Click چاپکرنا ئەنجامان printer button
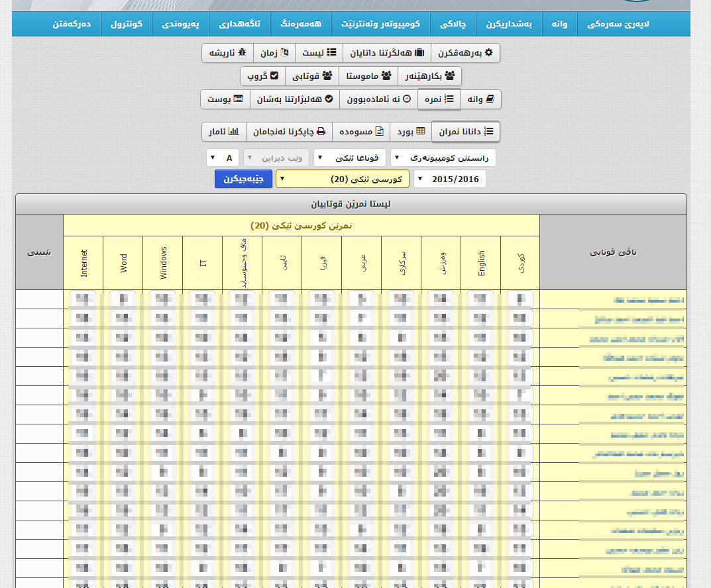 pos(289,132)
